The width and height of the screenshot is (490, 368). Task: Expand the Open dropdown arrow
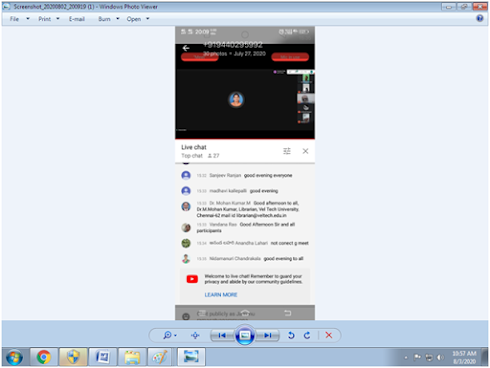tap(148, 19)
